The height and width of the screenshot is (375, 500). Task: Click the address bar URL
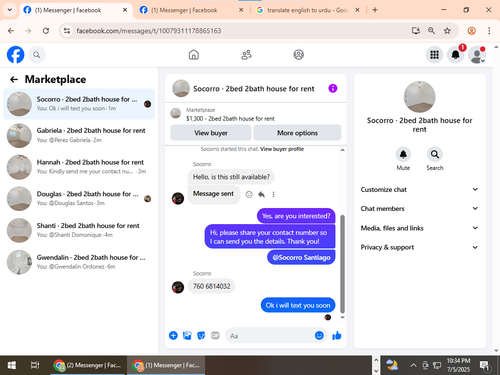pos(149,31)
